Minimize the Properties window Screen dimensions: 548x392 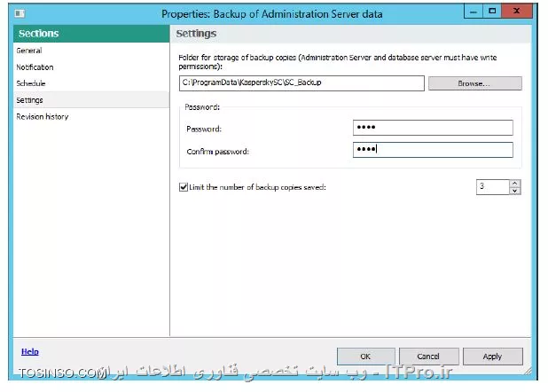[x=474, y=12]
